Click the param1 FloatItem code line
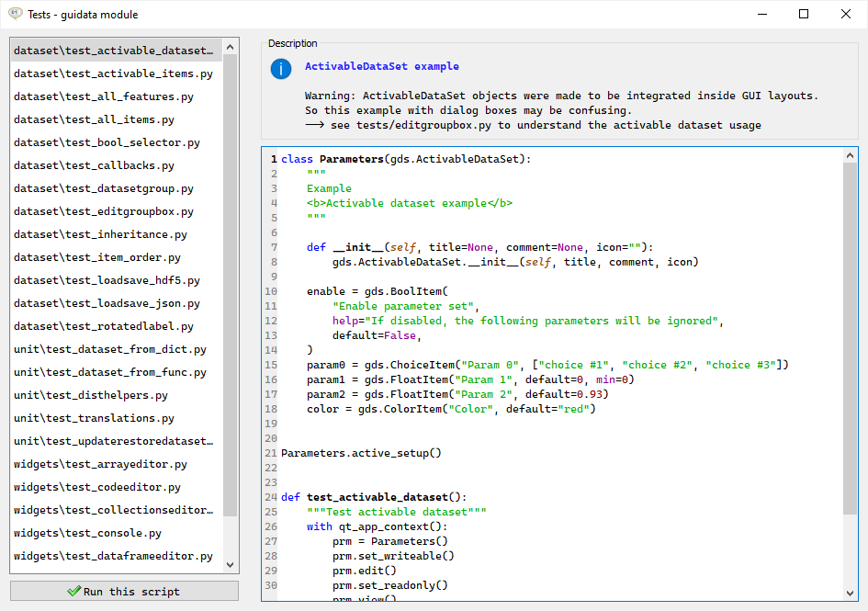This screenshot has width=868, height=611. coord(470,379)
